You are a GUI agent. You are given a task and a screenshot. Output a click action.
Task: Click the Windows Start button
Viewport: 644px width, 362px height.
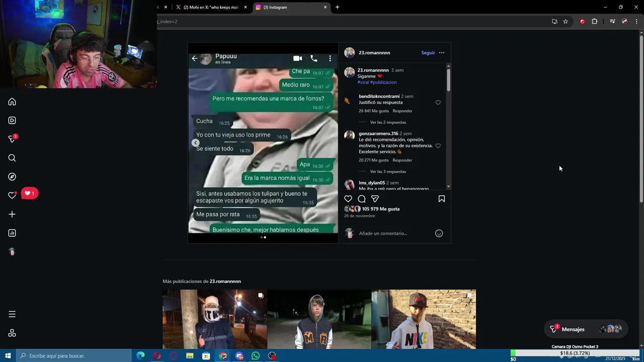pyautogui.click(x=8, y=355)
